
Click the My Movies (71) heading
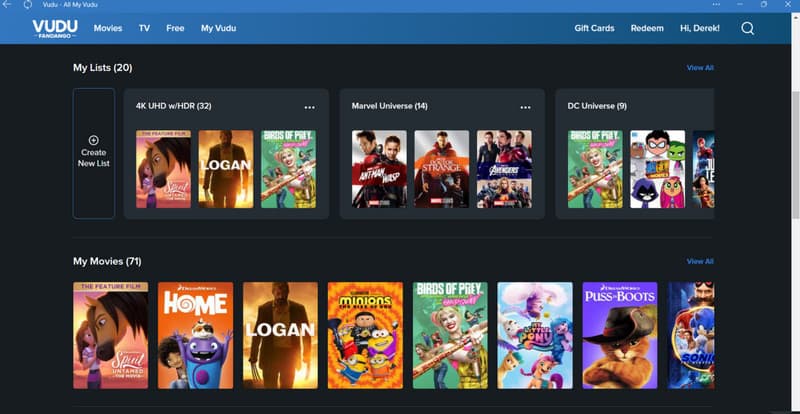(107, 261)
